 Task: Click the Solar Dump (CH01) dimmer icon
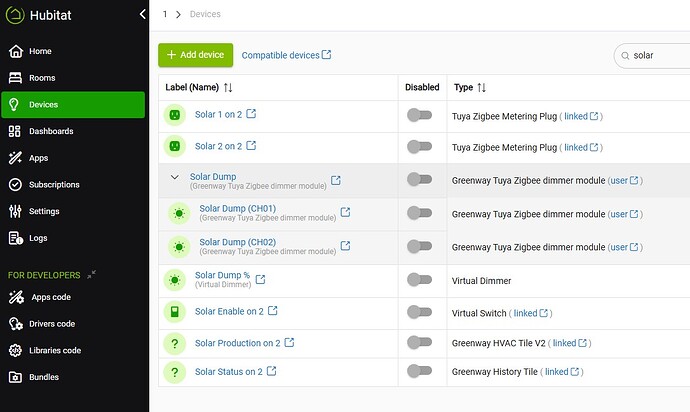[x=179, y=213]
